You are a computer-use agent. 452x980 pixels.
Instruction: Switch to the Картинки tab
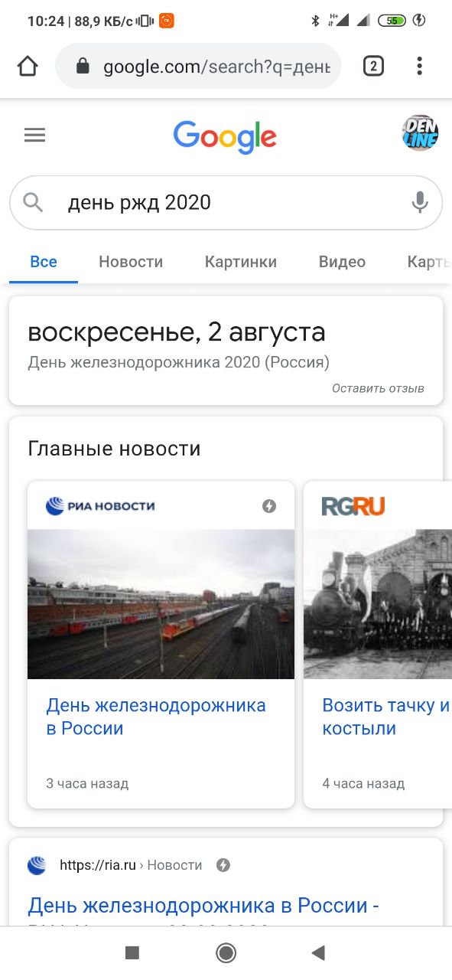point(241,262)
